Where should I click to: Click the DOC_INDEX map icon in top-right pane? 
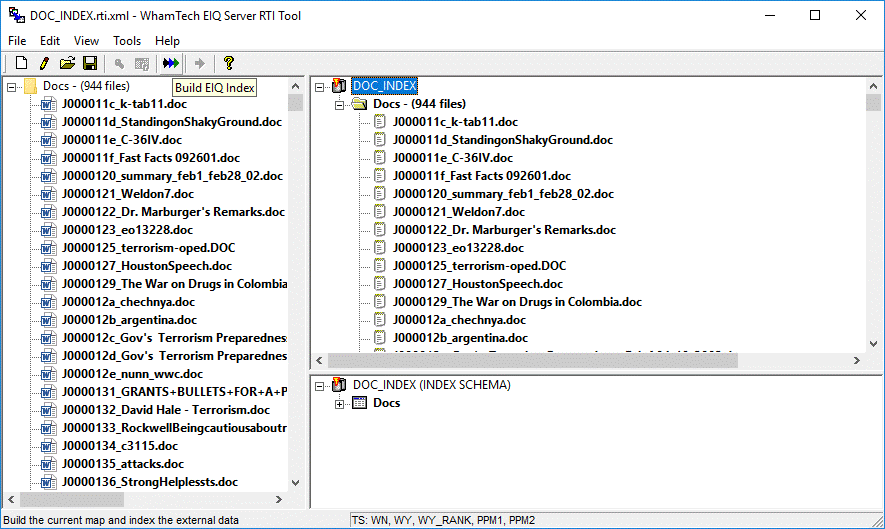pyautogui.click(x=339, y=86)
